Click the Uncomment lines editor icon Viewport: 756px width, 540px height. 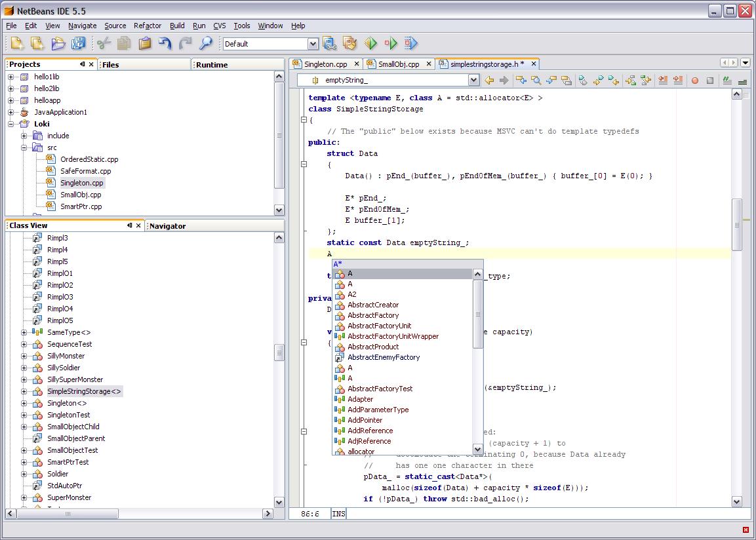(x=742, y=81)
